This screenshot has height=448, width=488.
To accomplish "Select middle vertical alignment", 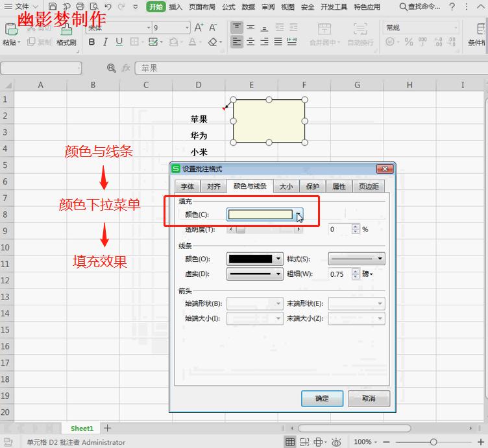I will point(250,27).
